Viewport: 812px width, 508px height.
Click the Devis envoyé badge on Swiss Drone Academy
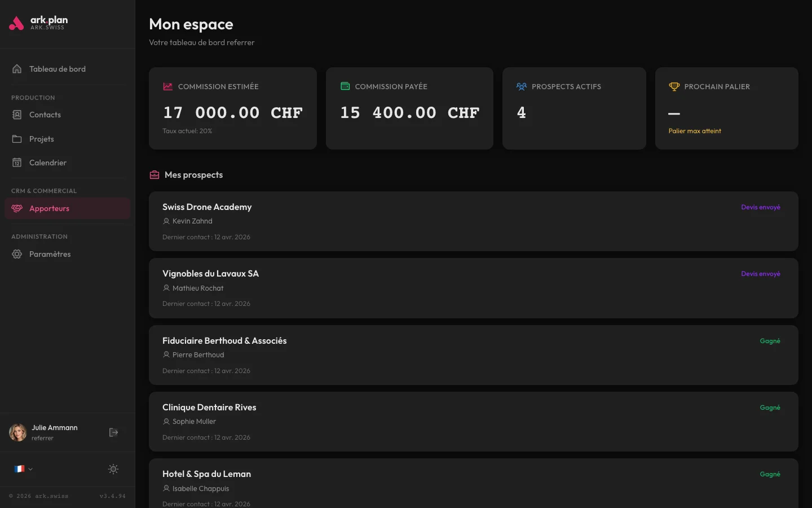pyautogui.click(x=761, y=207)
